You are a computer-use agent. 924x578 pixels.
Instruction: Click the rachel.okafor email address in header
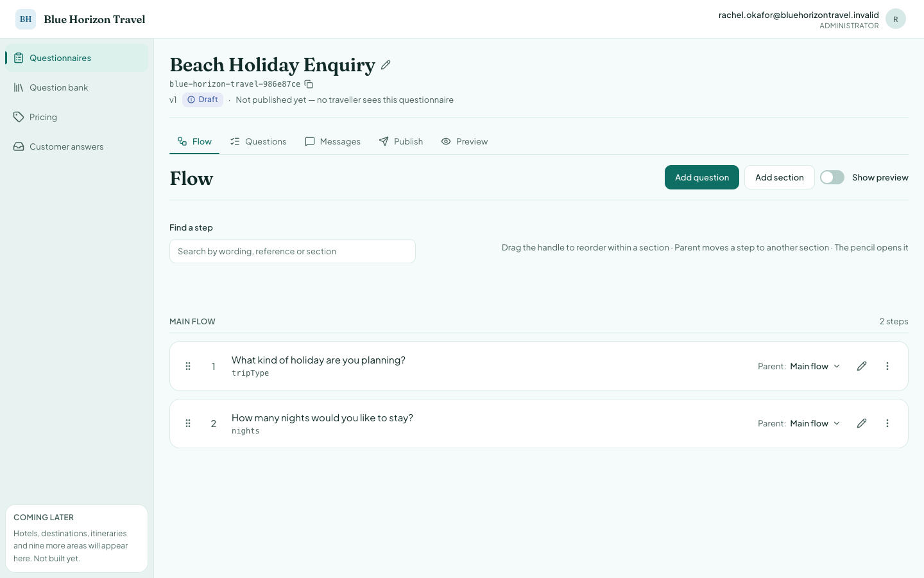click(x=799, y=15)
